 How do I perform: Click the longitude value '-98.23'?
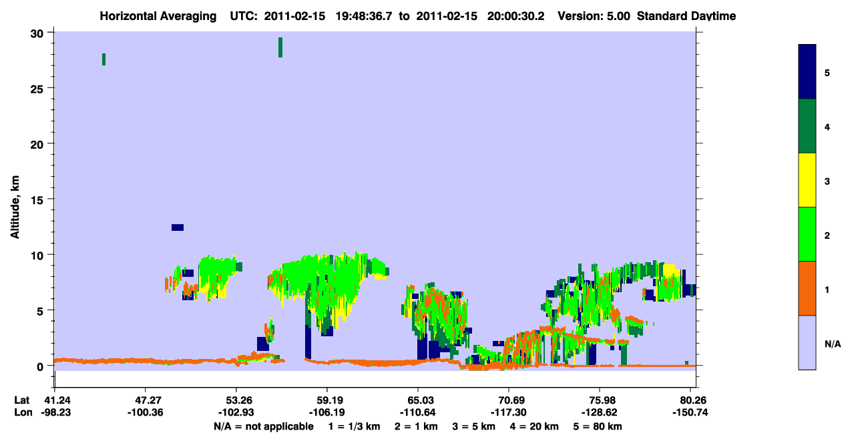coord(55,412)
